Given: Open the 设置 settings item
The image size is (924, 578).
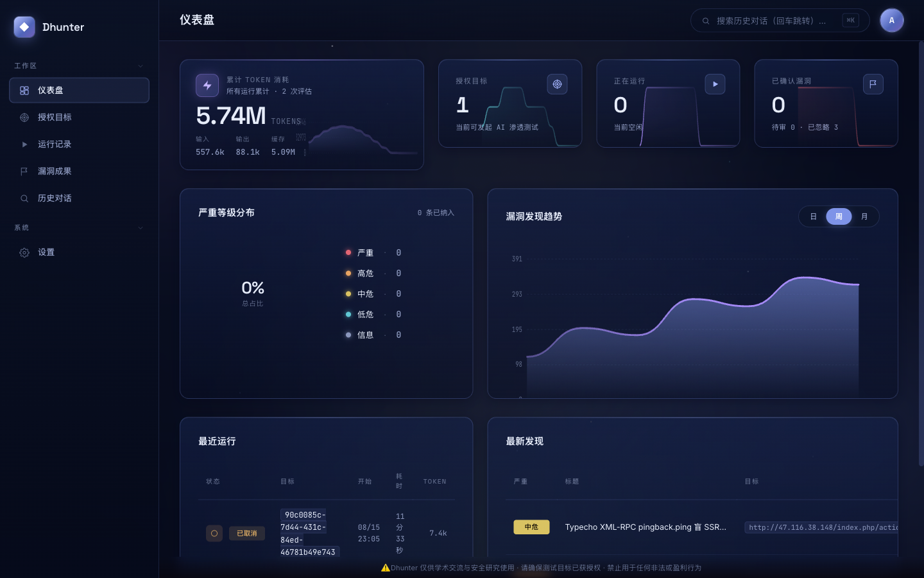Looking at the screenshot, I should (79, 252).
